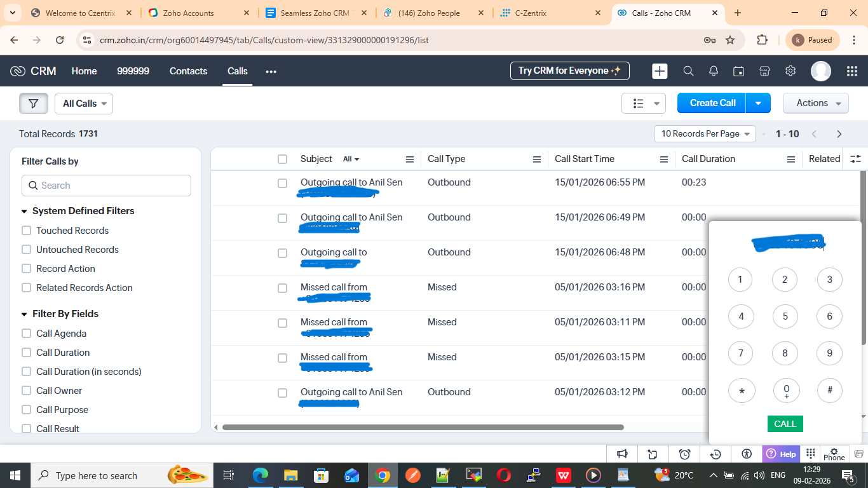This screenshot has width=868, height=488.
Task: Click the filter funnel icon
Action: (34, 104)
